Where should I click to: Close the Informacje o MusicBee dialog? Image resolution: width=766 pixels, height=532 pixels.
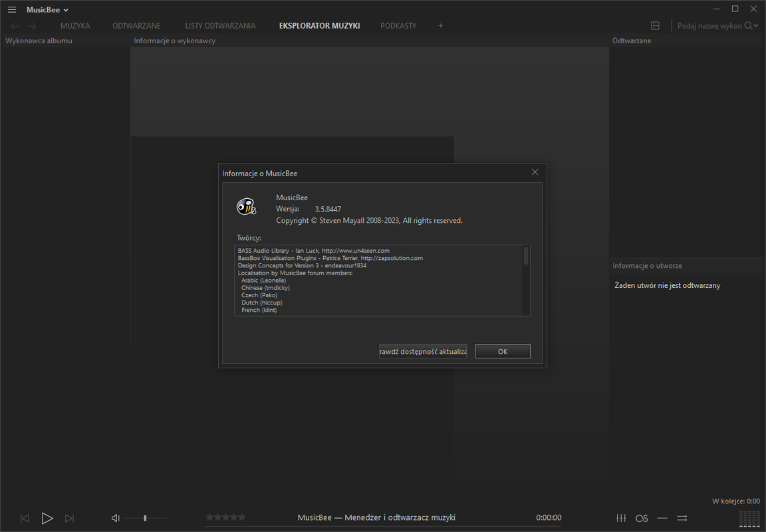[535, 172]
